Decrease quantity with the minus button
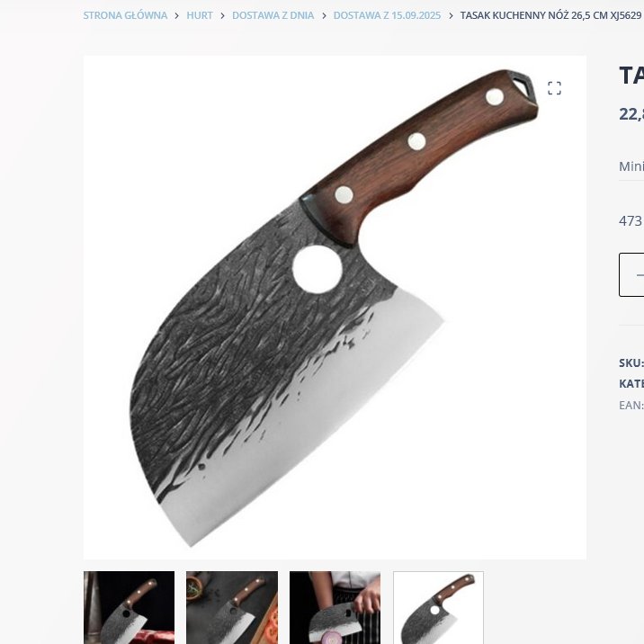Viewport: 644px width, 644px height. tap(639, 274)
